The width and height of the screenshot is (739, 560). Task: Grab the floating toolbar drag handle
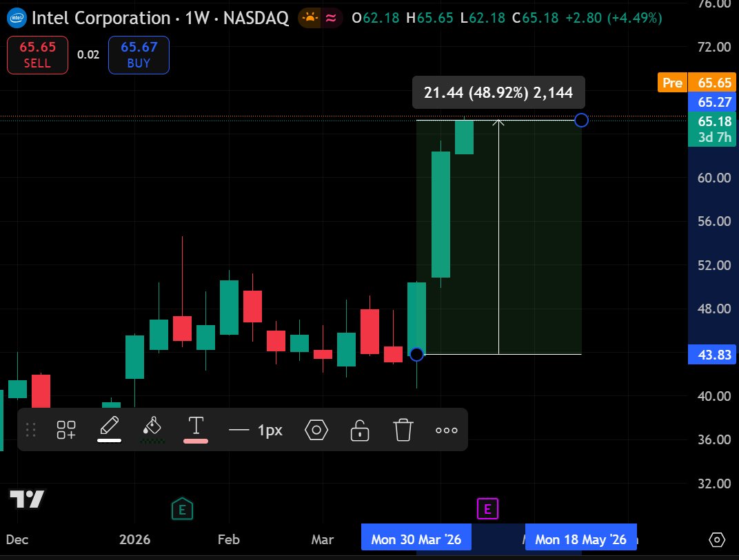click(30, 430)
